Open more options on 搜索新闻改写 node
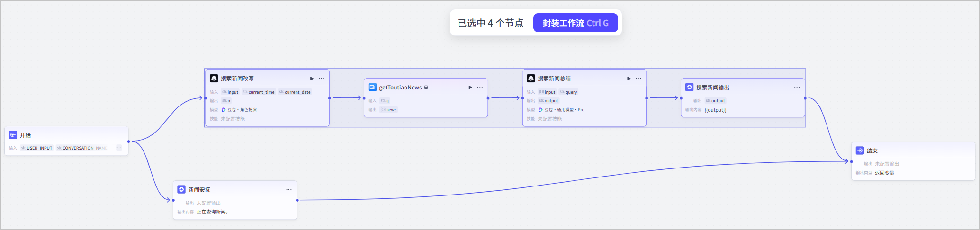The width and height of the screenshot is (980, 230). (322, 79)
